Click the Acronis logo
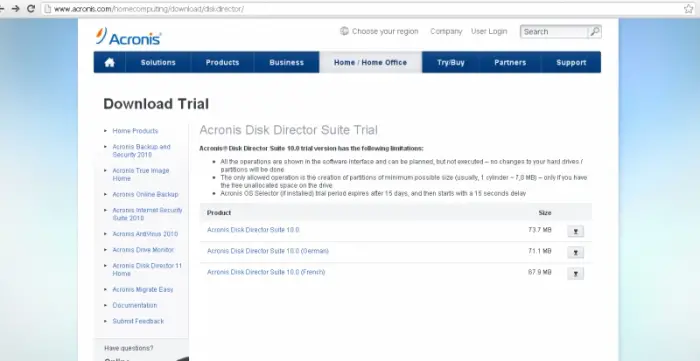This screenshot has height=361, width=700. [x=129, y=37]
